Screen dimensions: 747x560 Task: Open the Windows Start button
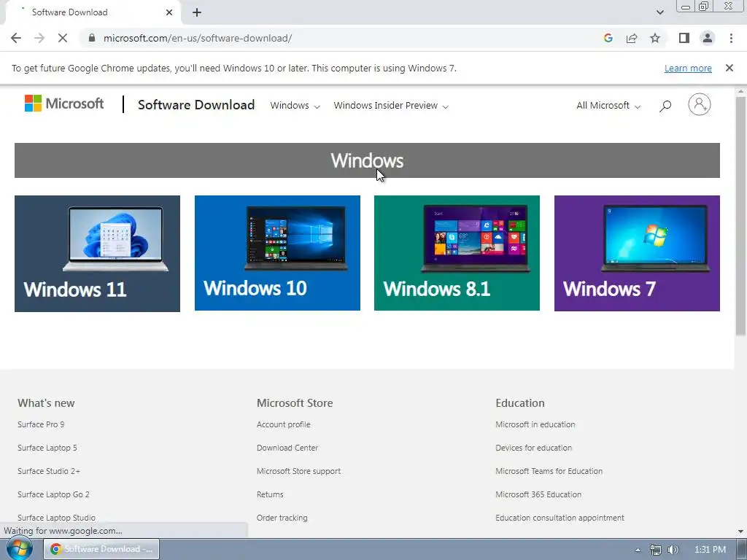click(x=20, y=549)
